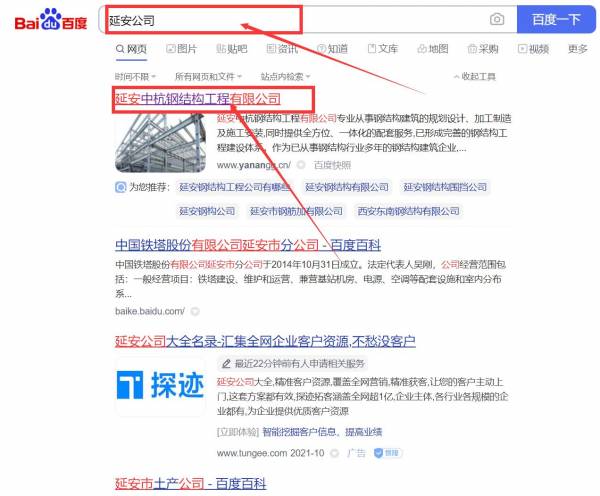
Task: Open the 视频 video tab
Action: [x=532, y=48]
